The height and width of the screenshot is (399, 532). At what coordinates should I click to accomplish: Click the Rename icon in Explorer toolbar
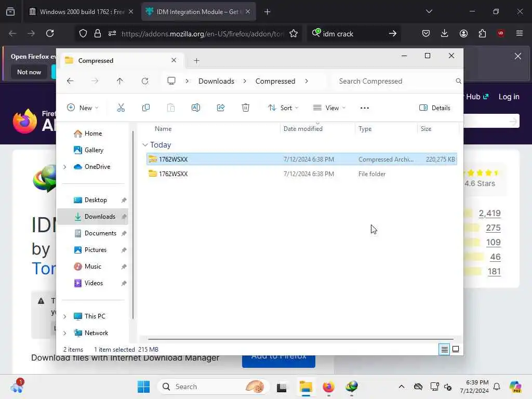(x=196, y=108)
